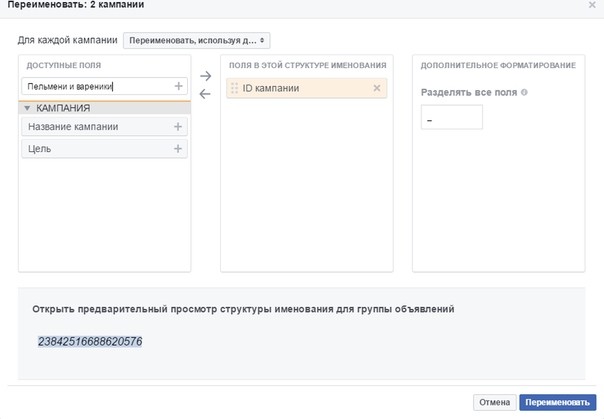Viewport: 604px width, 419px height.
Task: Add Название кампании field with plus icon
Action: (x=178, y=127)
